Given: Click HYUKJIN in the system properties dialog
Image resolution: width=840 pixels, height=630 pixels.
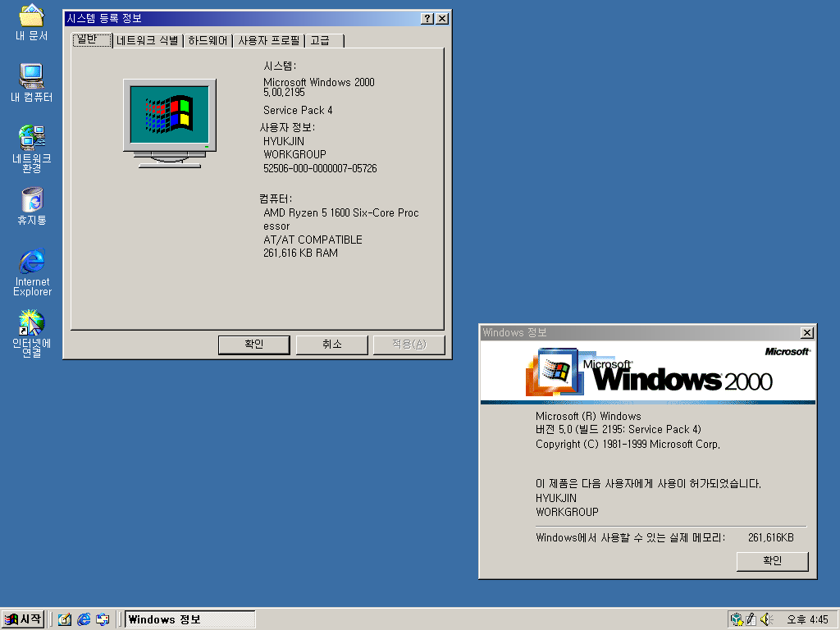Looking at the screenshot, I should 283,141.
